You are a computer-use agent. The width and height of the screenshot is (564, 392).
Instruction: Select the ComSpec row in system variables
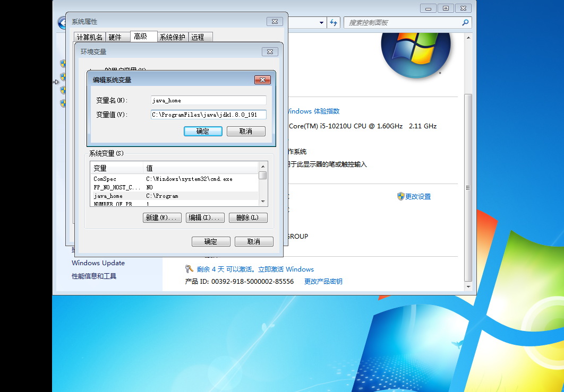tap(174, 179)
